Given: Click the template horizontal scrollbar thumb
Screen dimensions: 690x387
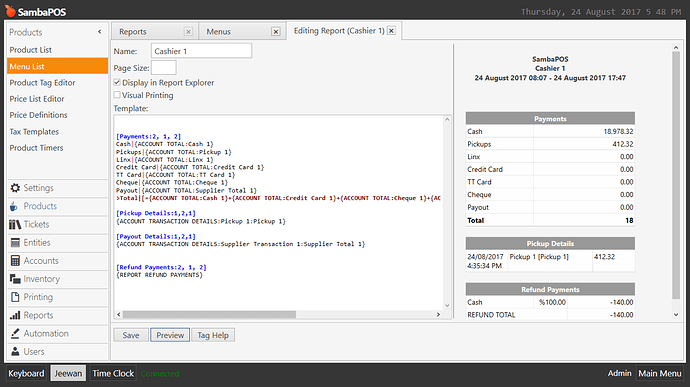Looking at the screenshot, I should pyautogui.click(x=209, y=314).
